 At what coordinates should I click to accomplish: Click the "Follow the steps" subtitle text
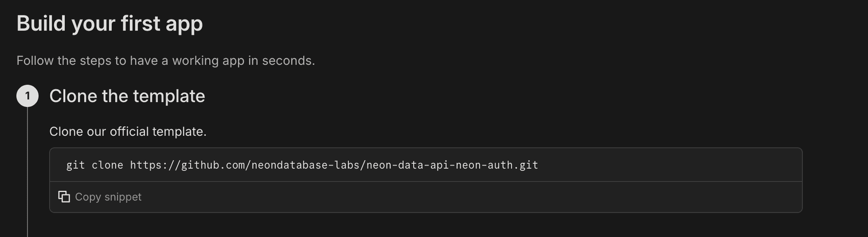165,61
